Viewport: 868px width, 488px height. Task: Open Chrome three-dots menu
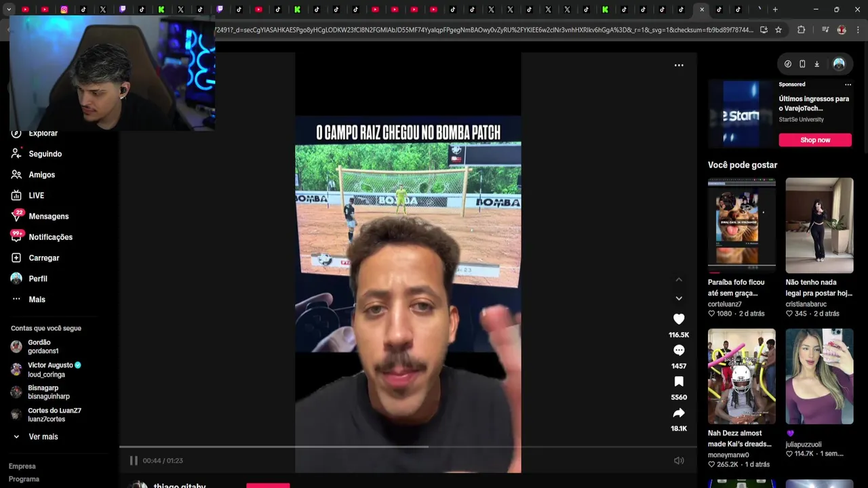click(858, 30)
